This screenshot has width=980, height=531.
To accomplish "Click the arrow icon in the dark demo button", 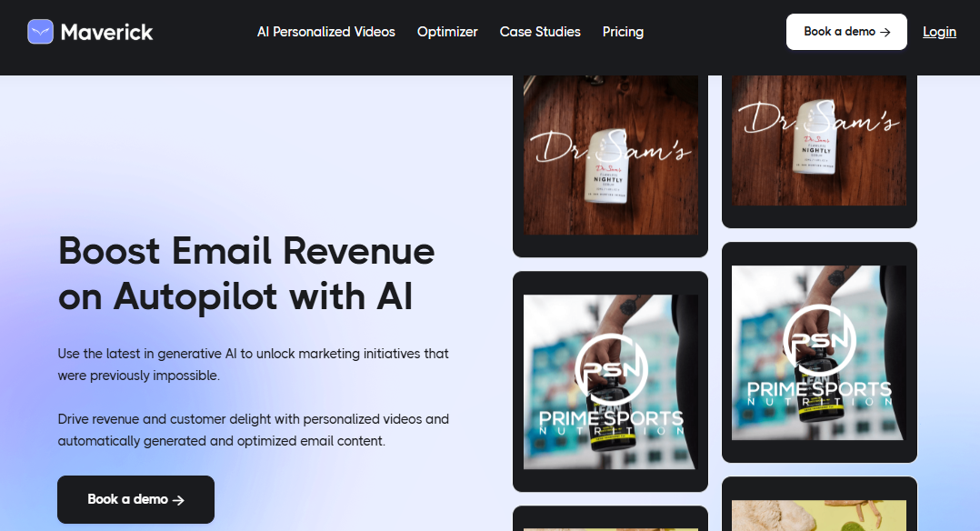I will point(178,500).
